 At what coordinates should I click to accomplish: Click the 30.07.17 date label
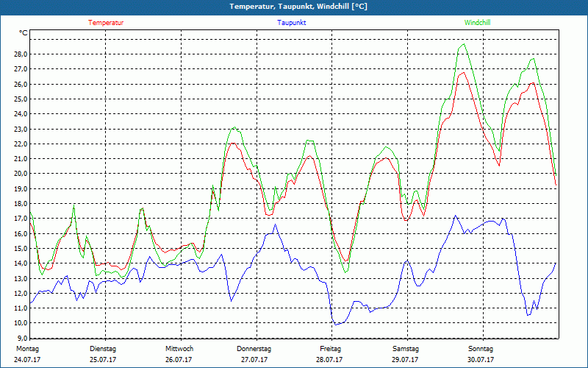point(481,360)
